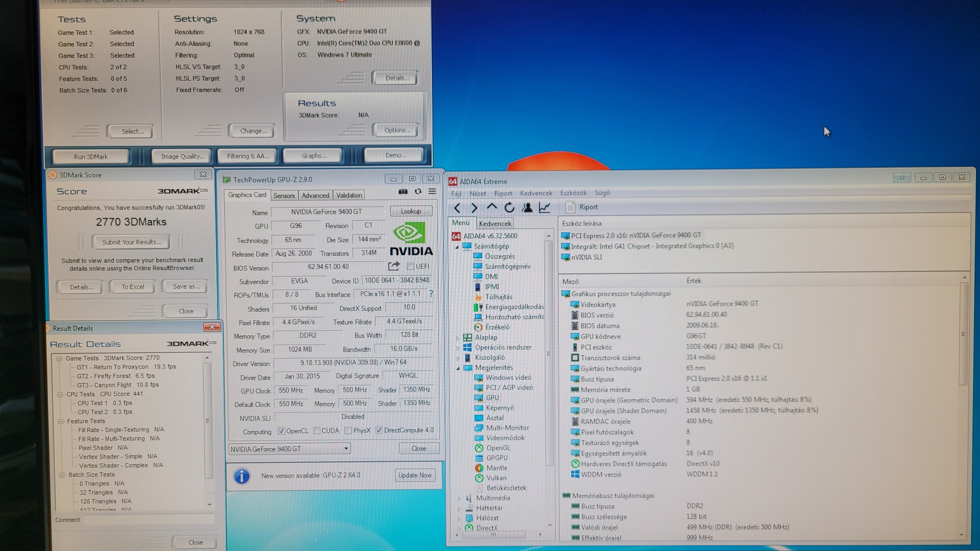Click AIDA64 graph chart toolbar icon
The image size is (980, 551).
click(544, 208)
